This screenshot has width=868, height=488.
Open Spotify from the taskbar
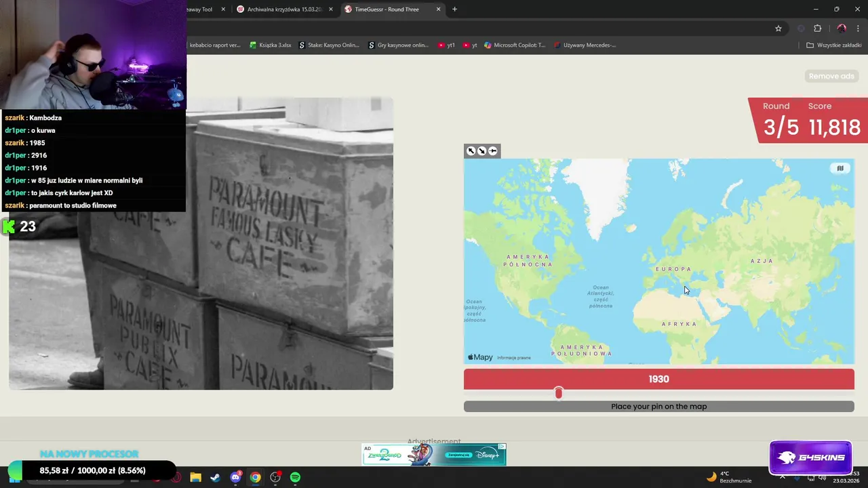[295, 477]
